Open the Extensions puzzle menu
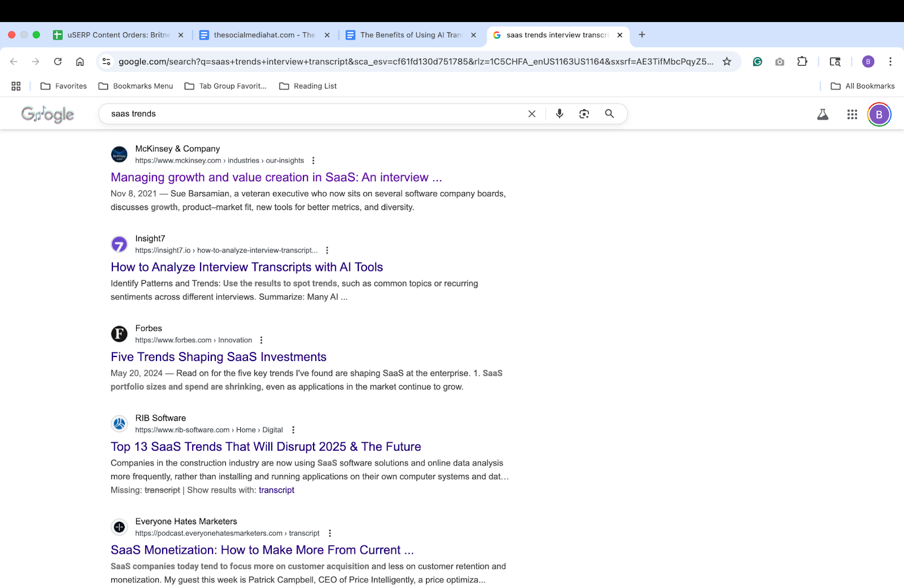Screen dimensions: 904x588 (x=802, y=62)
